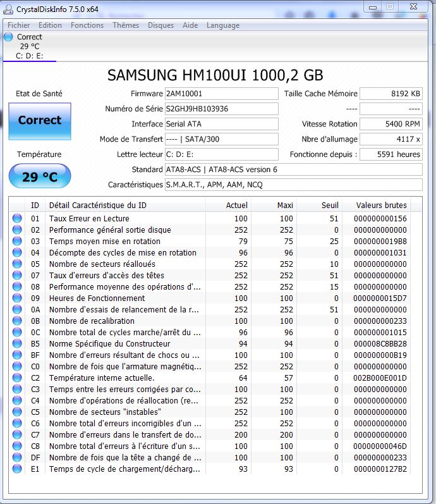Click the cache size field 8192 KB

391,94
